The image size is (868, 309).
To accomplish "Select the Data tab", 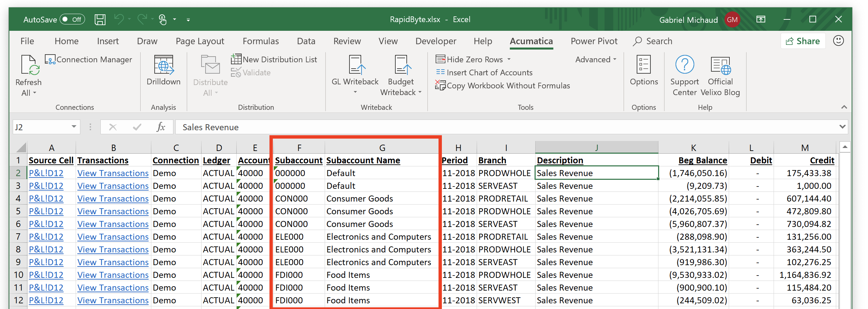I will tap(306, 41).
